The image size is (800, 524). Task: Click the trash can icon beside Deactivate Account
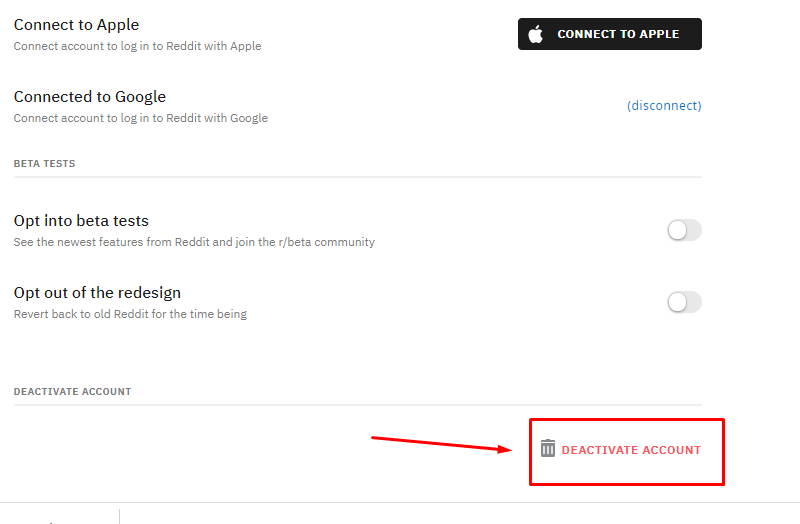[x=547, y=448]
